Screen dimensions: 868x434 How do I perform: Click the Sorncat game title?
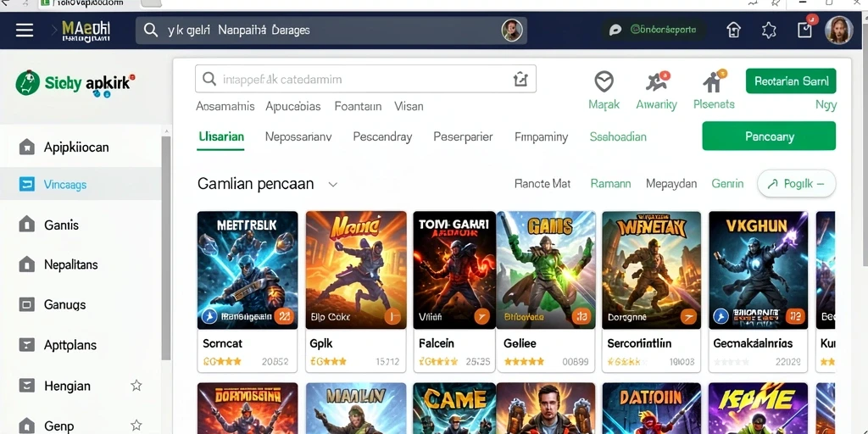tap(223, 343)
